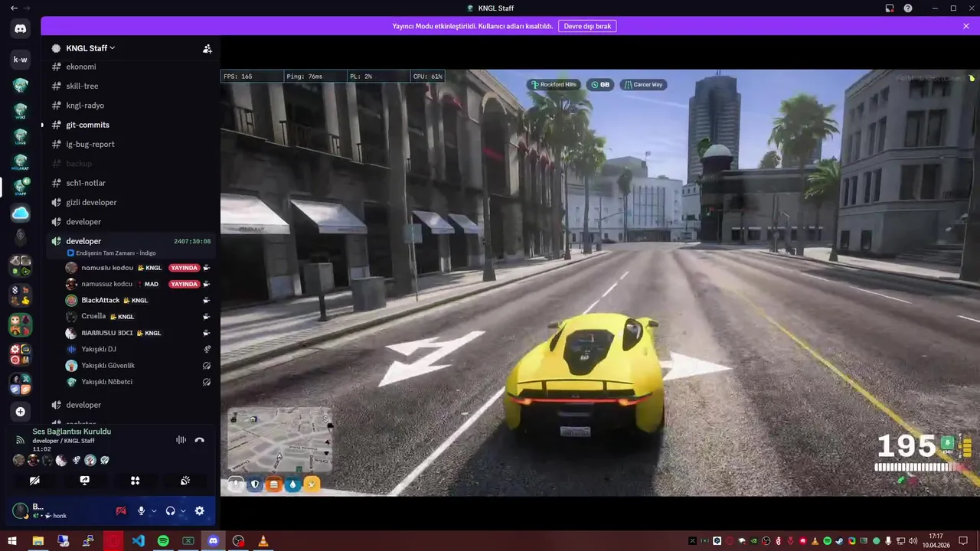The height and width of the screenshot is (551, 980).
Task: Open own user profile avatar
Action: [20, 510]
